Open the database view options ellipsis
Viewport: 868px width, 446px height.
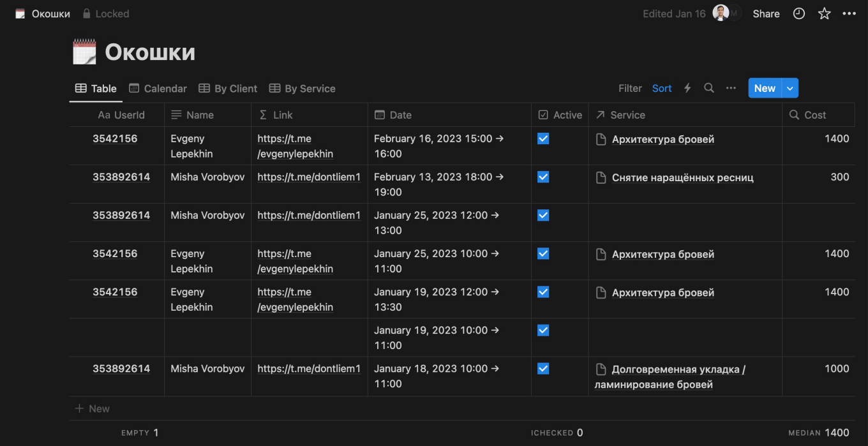click(x=731, y=88)
